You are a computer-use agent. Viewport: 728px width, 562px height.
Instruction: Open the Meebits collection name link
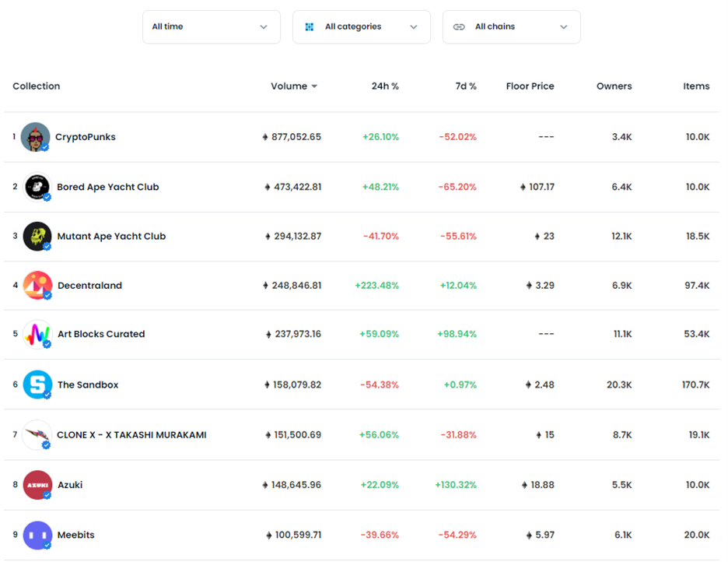click(76, 536)
